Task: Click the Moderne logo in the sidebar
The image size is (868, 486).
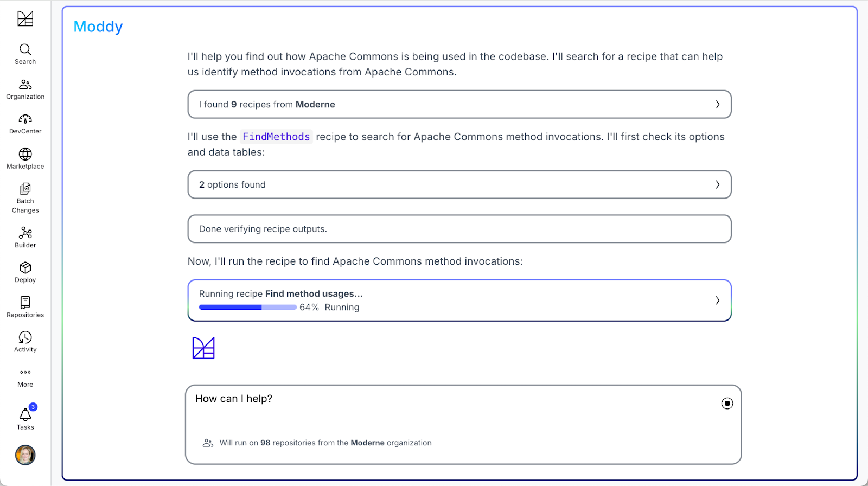Action: tap(25, 18)
